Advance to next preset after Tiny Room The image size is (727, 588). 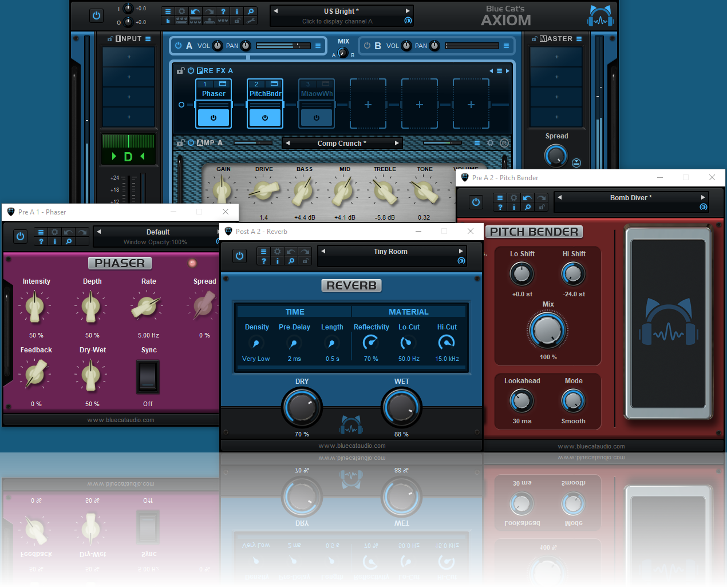(x=461, y=251)
